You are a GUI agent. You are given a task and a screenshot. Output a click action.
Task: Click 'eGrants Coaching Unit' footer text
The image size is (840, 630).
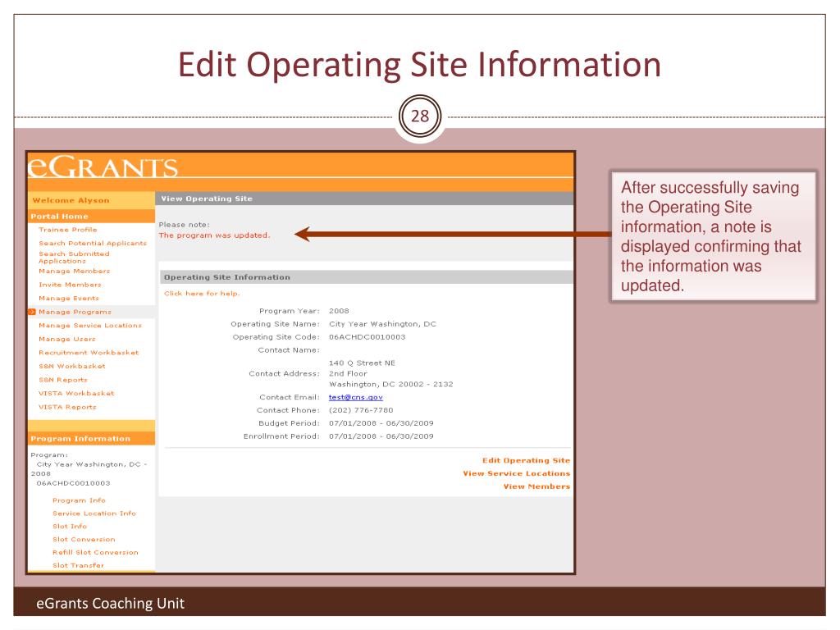[x=111, y=603]
